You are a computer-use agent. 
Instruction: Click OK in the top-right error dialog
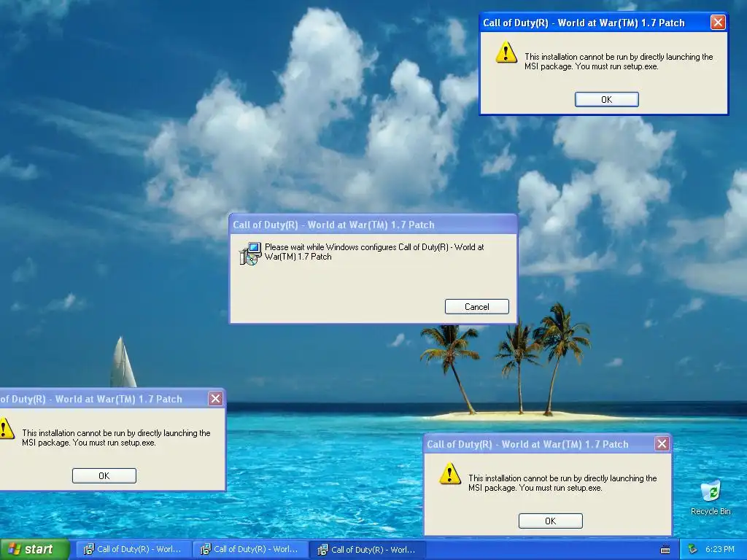pyautogui.click(x=606, y=99)
